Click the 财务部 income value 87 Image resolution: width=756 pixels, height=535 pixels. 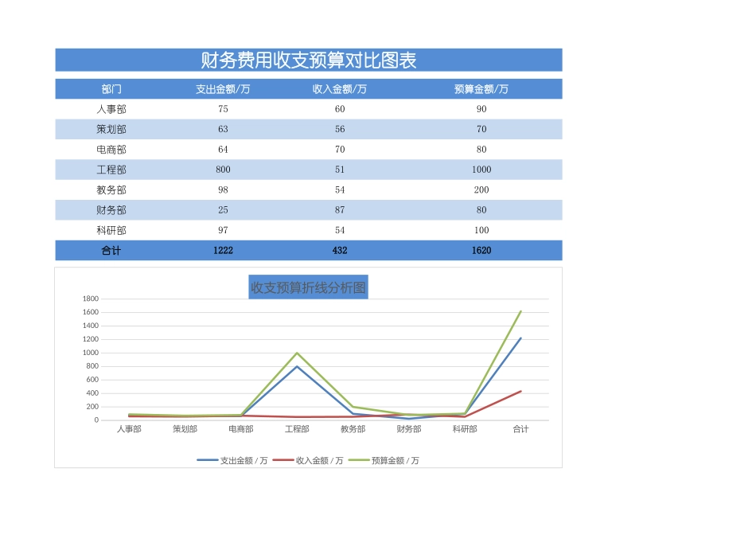coord(340,210)
